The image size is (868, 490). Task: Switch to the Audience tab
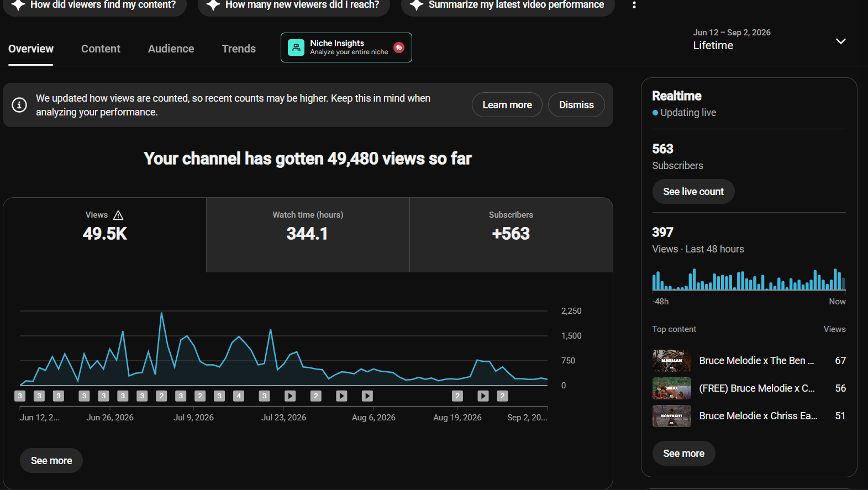[x=171, y=49]
